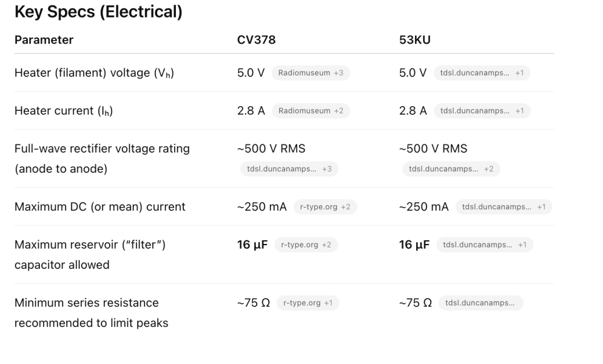Open source chip beside 53KU ~75 Ω
This screenshot has width=603, height=364.
coord(480,303)
